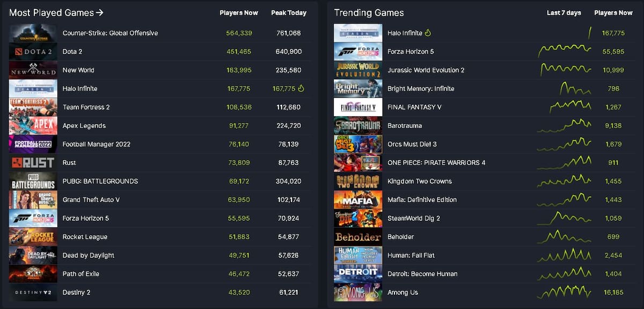The width and height of the screenshot is (644, 309).
Task: Open the Among Us title link
Action: 402,292
